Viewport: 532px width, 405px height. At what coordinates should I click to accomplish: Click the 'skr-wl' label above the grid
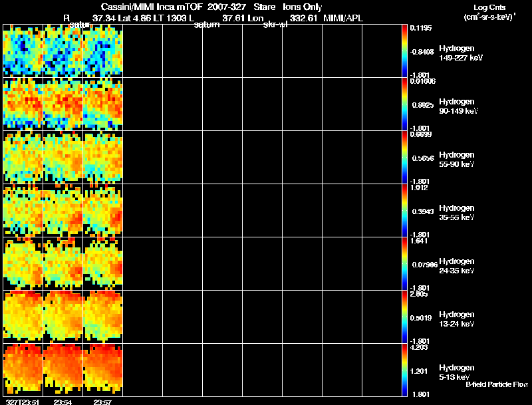coord(275,25)
